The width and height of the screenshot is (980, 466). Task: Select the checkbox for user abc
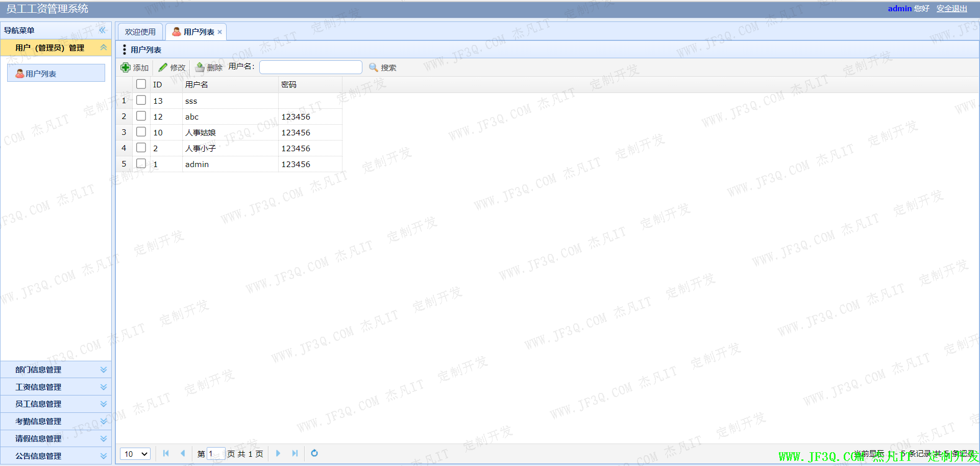pos(141,116)
